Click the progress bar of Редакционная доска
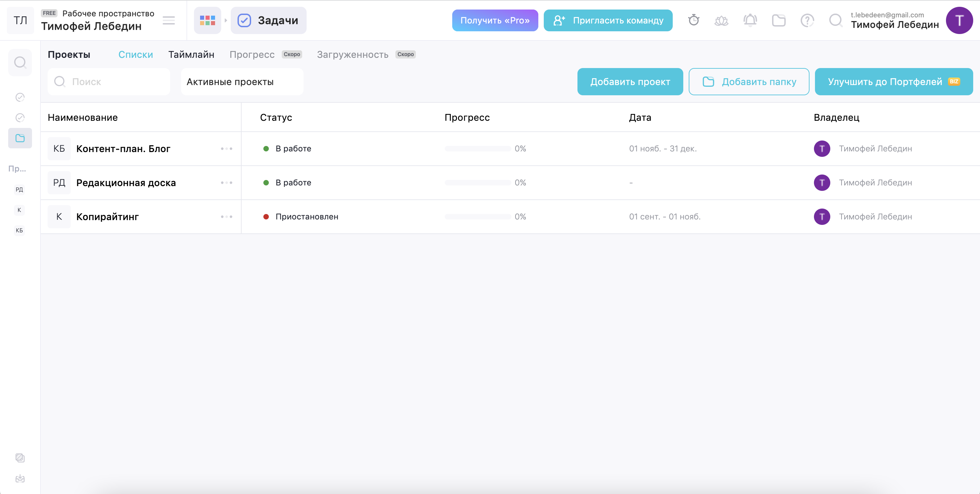This screenshot has height=494, width=980. click(x=477, y=183)
